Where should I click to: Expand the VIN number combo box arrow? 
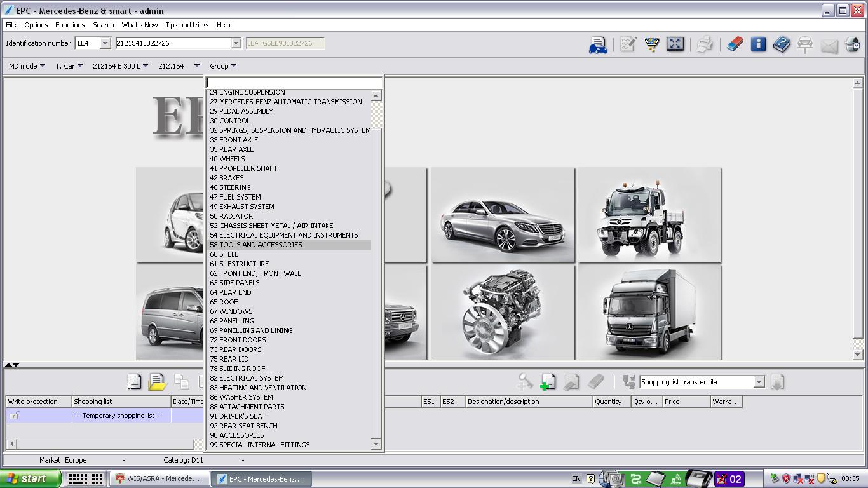(236, 43)
